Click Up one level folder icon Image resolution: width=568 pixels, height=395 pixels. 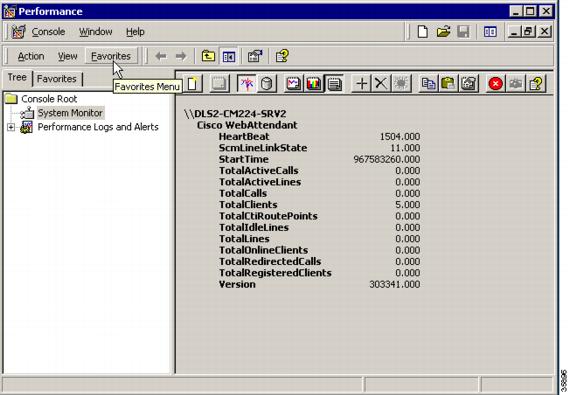[x=208, y=56]
